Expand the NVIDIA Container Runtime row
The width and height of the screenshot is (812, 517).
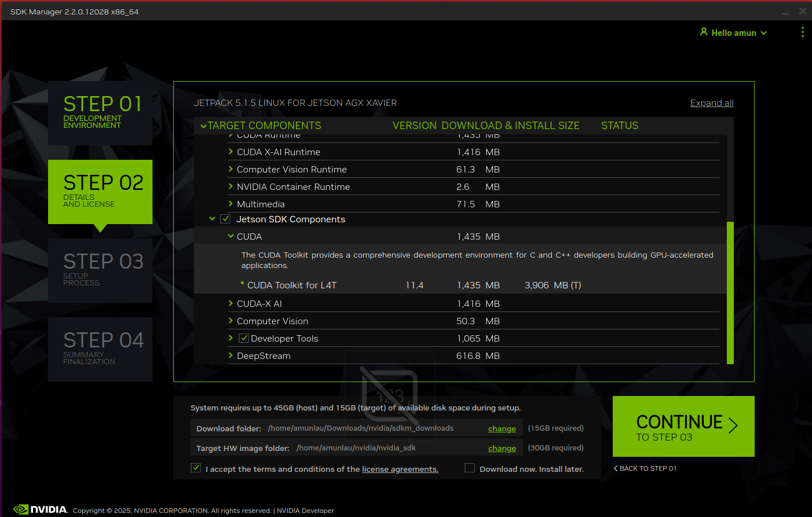231,186
